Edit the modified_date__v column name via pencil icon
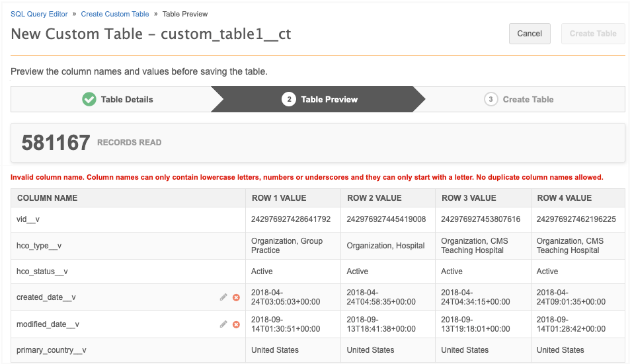 point(223,324)
